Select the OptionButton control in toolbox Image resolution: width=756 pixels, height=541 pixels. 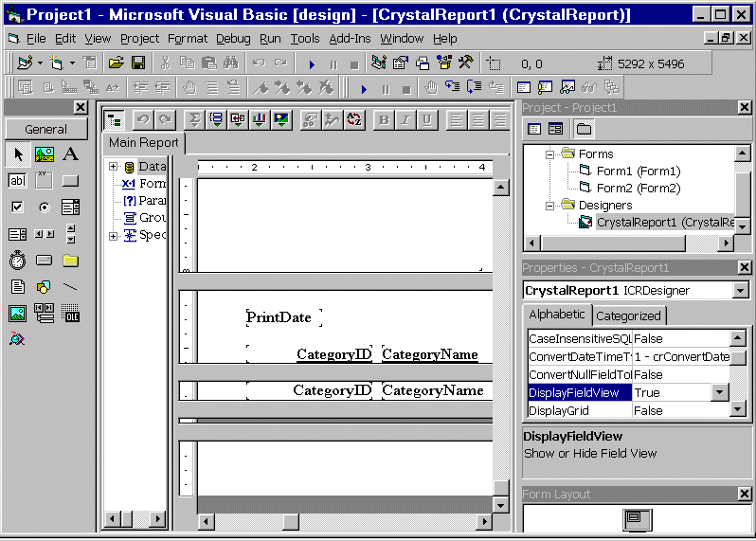tap(44, 207)
